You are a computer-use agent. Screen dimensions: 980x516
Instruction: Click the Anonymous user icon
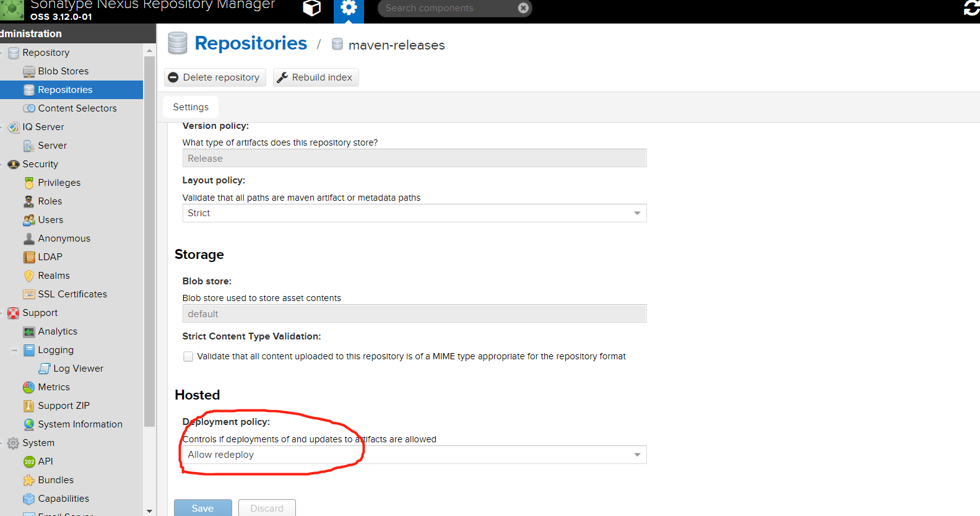point(29,238)
